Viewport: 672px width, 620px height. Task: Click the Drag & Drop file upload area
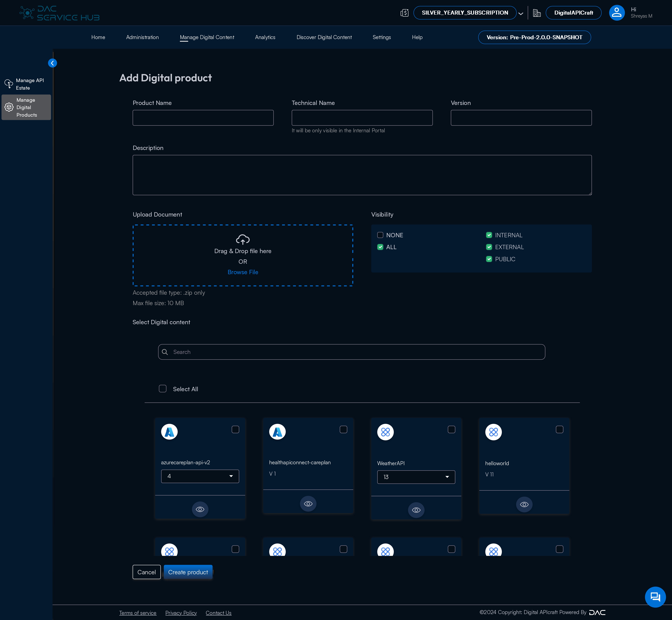[x=243, y=255]
